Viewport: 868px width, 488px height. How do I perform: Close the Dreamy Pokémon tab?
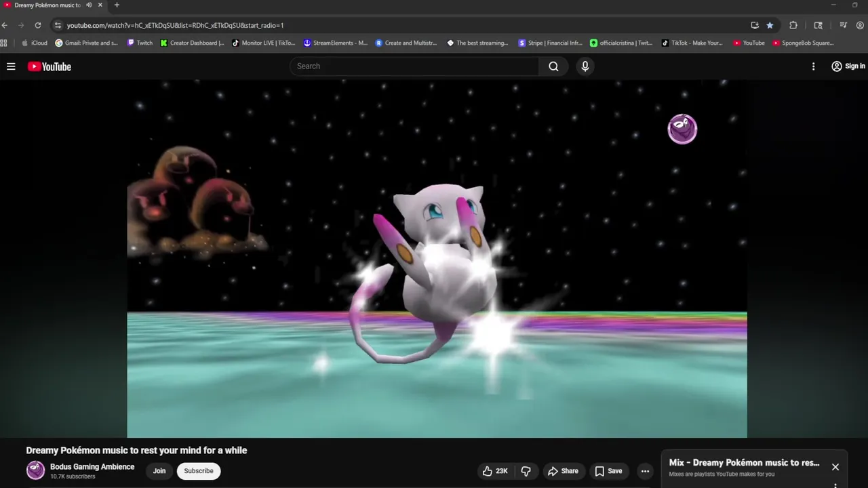click(x=100, y=5)
